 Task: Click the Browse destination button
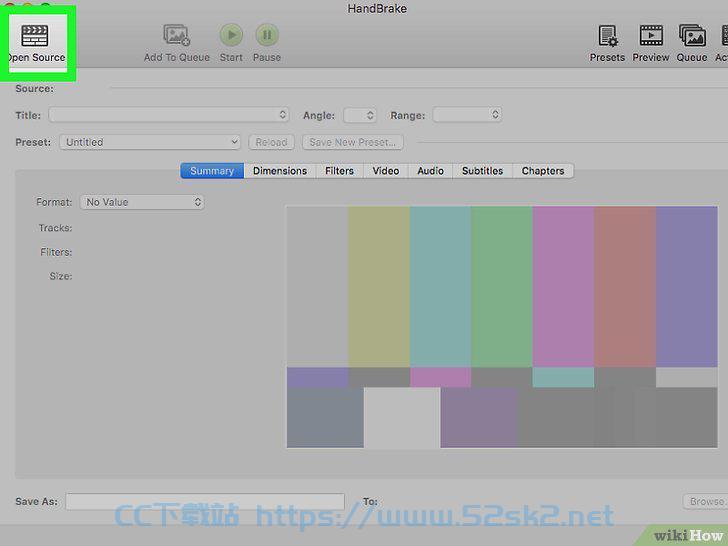(x=706, y=501)
